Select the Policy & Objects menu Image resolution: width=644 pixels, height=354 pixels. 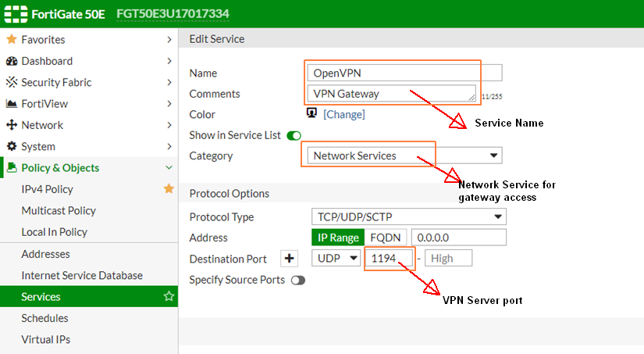tap(89, 167)
